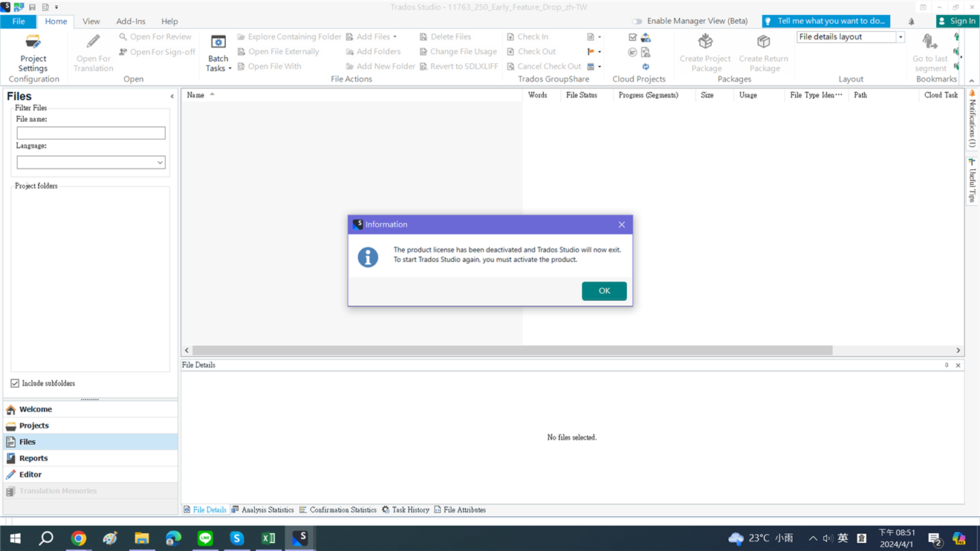
Task: Open the File tab
Action: pyautogui.click(x=19, y=22)
